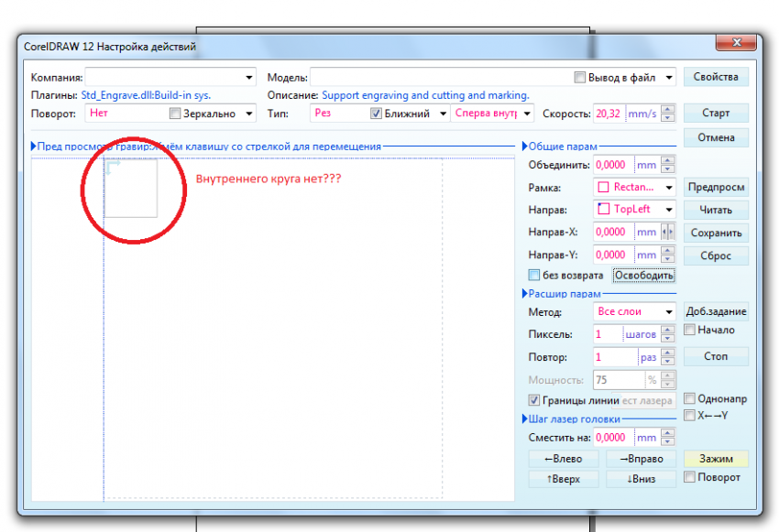Click the ↓Вниз nudge arrow
This screenshot has width=779, height=532.
pyautogui.click(x=641, y=479)
